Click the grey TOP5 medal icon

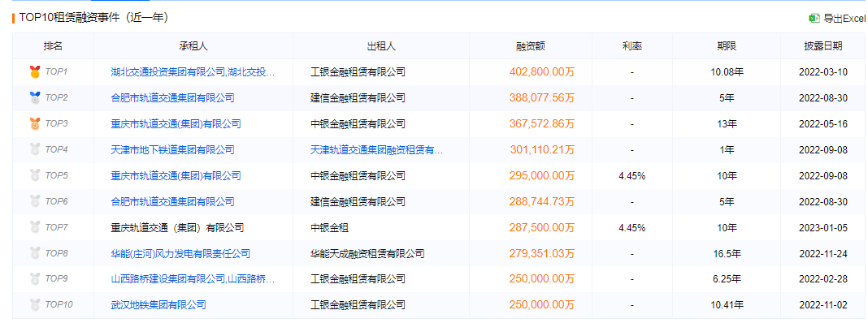click(x=35, y=176)
